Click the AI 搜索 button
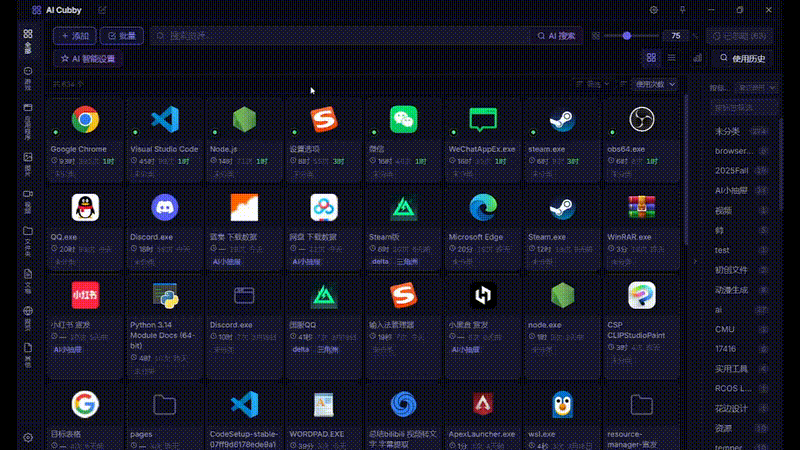This screenshot has width=800, height=450. [x=556, y=36]
